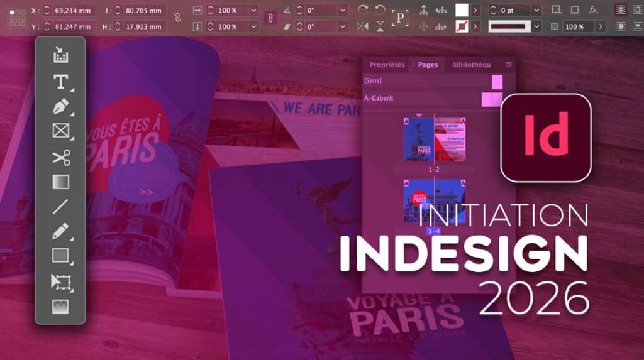The width and height of the screenshot is (644, 360).
Task: Click the stroke style preview bar
Action: coord(509,26)
